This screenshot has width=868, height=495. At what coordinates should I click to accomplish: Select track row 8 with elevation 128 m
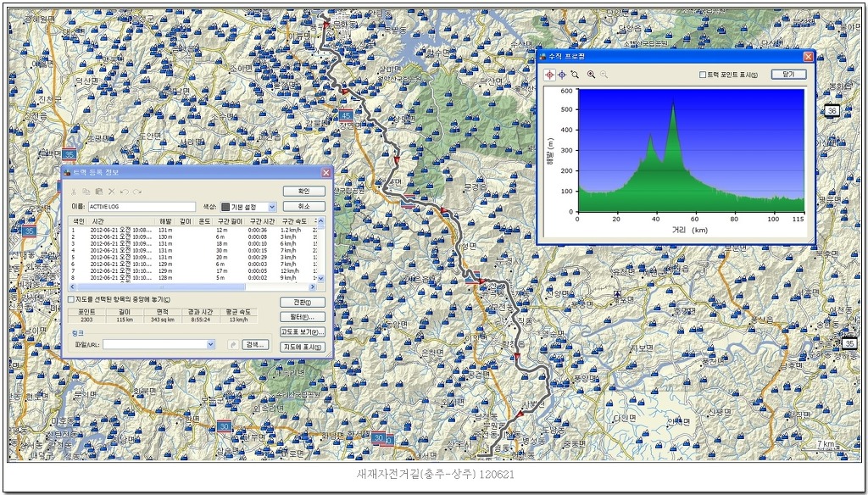pyautogui.click(x=192, y=277)
